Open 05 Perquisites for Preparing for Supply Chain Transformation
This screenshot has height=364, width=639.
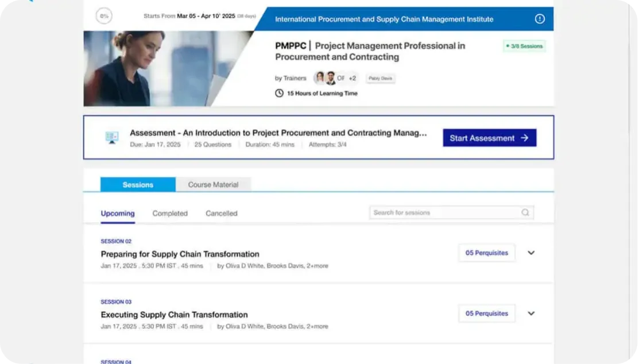click(x=486, y=253)
